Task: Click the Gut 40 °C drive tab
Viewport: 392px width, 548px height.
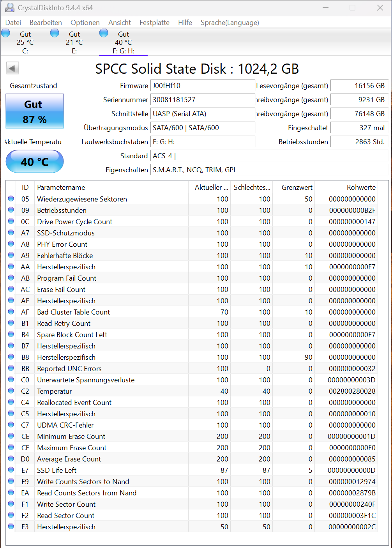Action: point(124,42)
